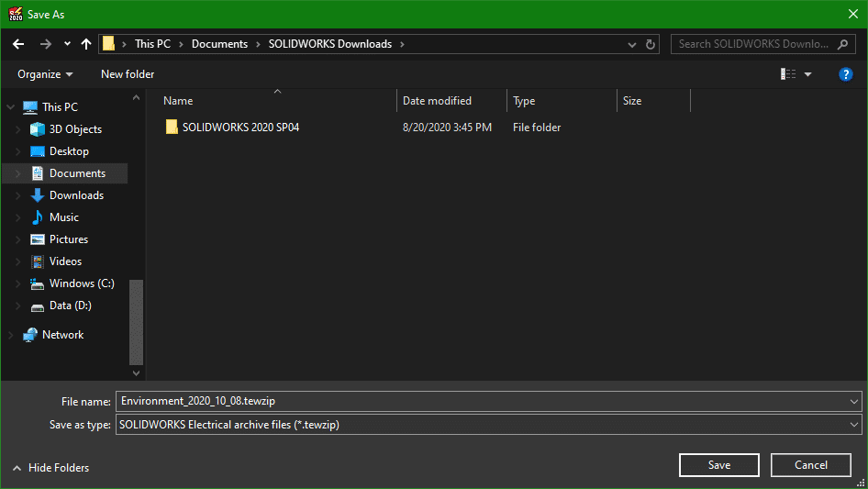Go up one folder level

coord(86,44)
